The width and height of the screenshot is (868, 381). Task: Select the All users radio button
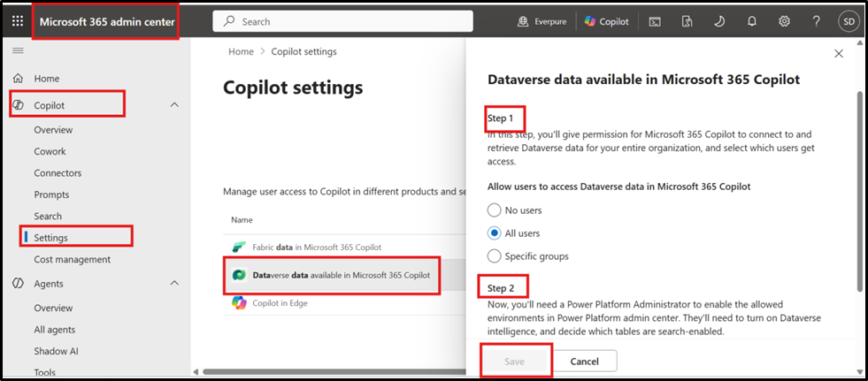[494, 233]
